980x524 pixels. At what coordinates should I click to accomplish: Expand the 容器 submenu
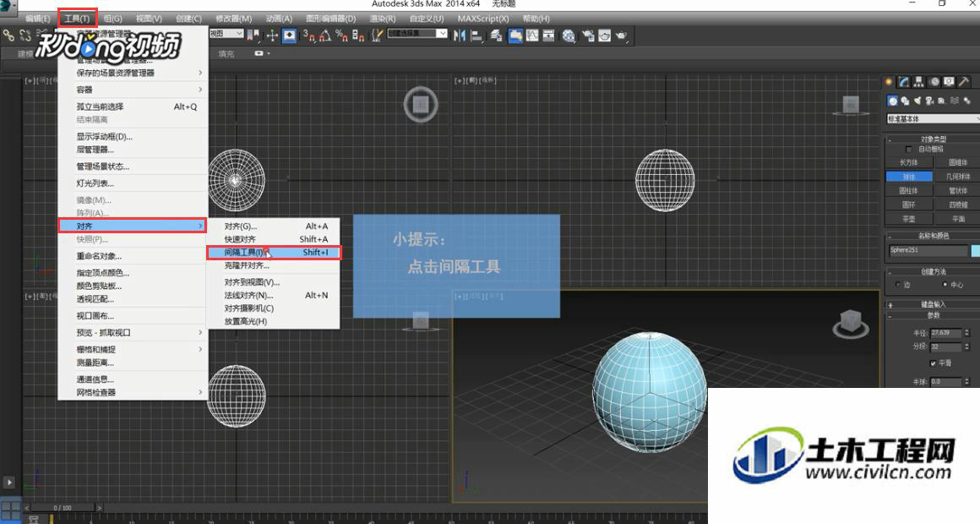pyautogui.click(x=133, y=90)
